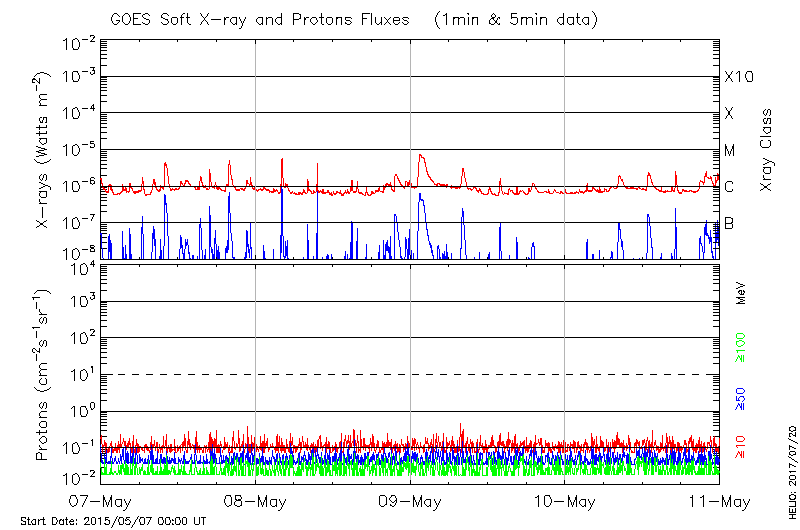The image size is (800, 530).
Task: Click the largest red X-ray flare peak
Action: (421, 155)
